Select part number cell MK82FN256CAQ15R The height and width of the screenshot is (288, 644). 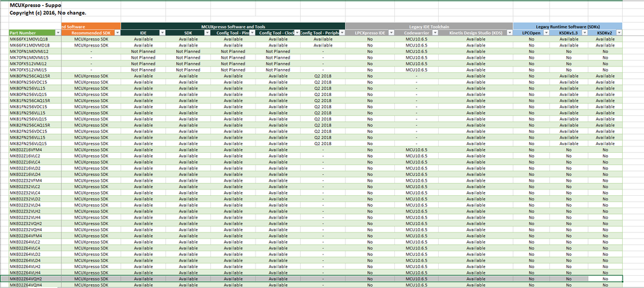(35, 125)
